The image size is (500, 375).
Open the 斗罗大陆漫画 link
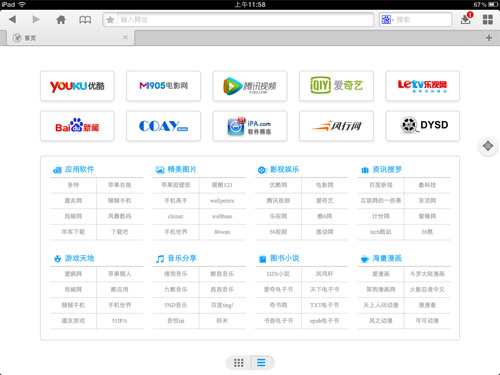(427, 274)
